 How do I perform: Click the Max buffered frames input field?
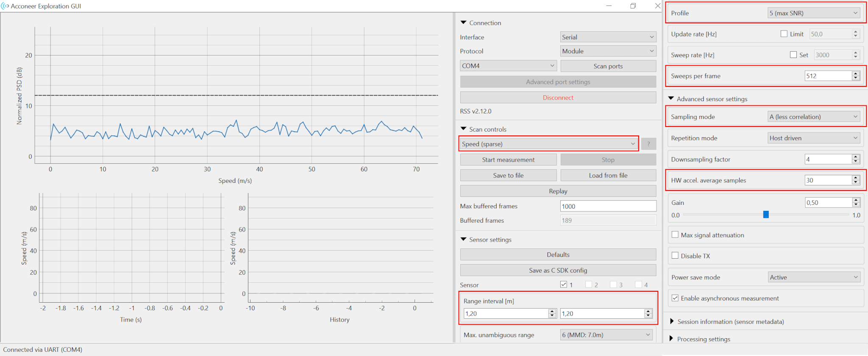608,206
